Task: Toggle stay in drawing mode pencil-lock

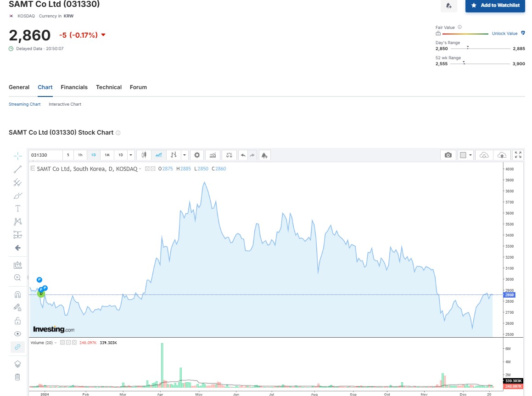Action: point(17,307)
